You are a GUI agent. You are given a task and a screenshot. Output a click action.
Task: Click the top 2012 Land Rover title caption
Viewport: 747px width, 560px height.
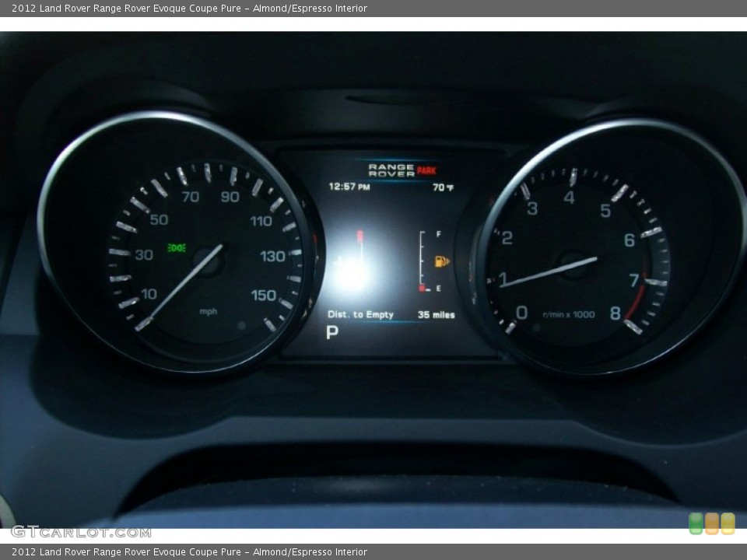[x=189, y=8]
